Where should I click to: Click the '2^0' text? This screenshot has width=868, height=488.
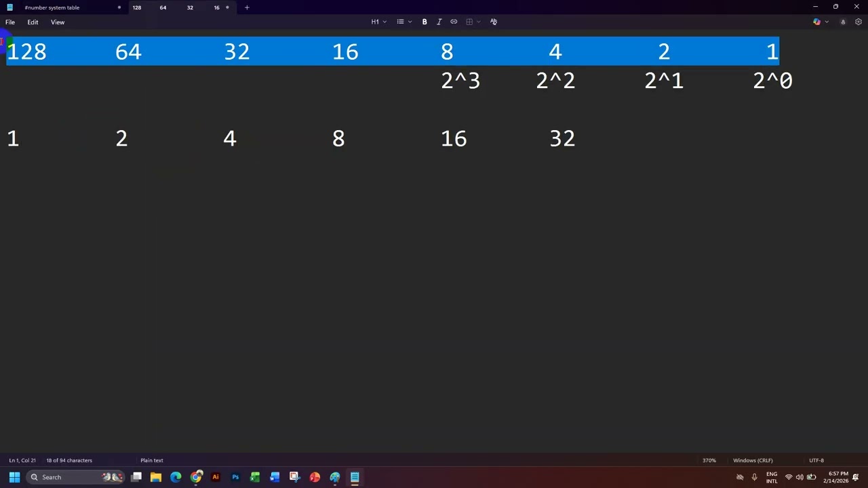coord(772,81)
